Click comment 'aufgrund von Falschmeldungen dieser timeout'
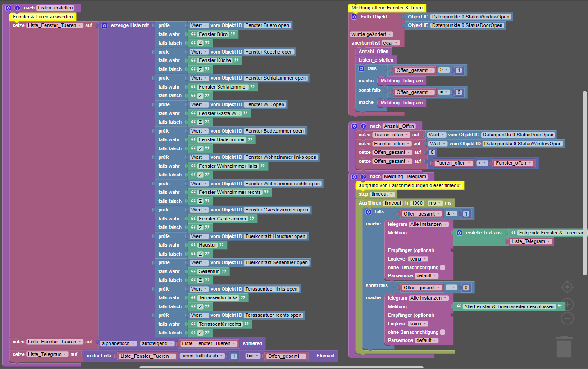This screenshot has height=369, width=588. pos(410,185)
